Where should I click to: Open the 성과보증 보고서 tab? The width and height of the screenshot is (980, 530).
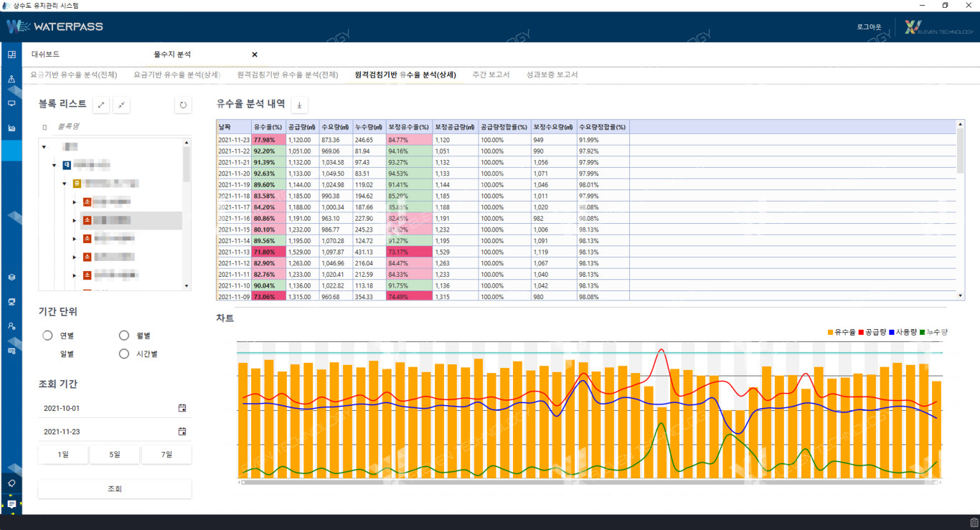[552, 75]
